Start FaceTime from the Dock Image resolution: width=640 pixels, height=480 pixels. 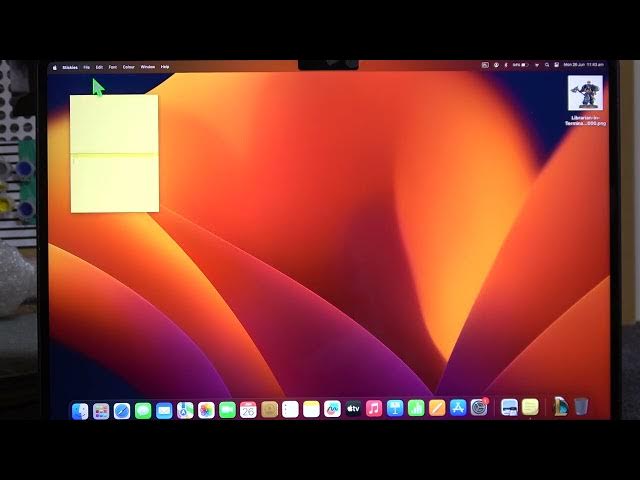tap(227, 410)
